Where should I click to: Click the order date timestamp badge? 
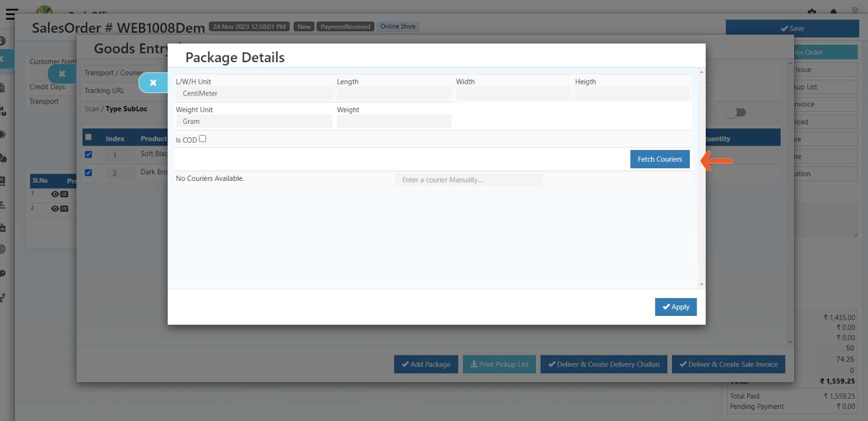pos(249,27)
